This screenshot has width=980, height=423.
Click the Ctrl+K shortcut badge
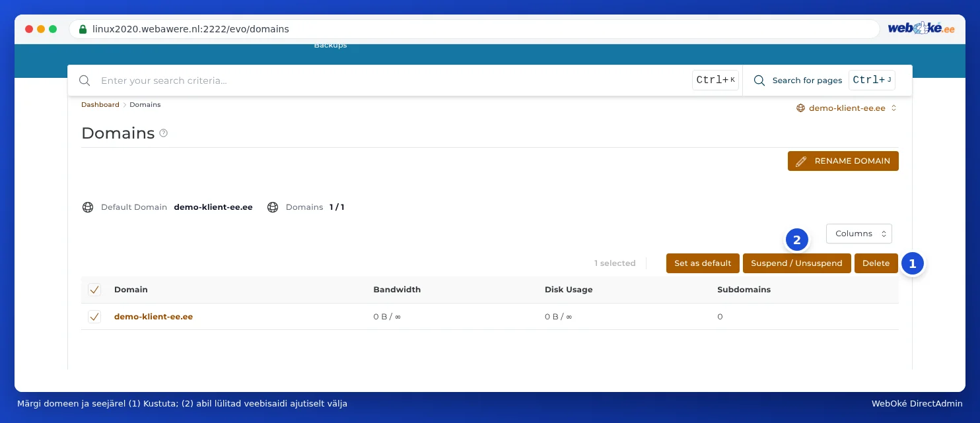coord(715,81)
